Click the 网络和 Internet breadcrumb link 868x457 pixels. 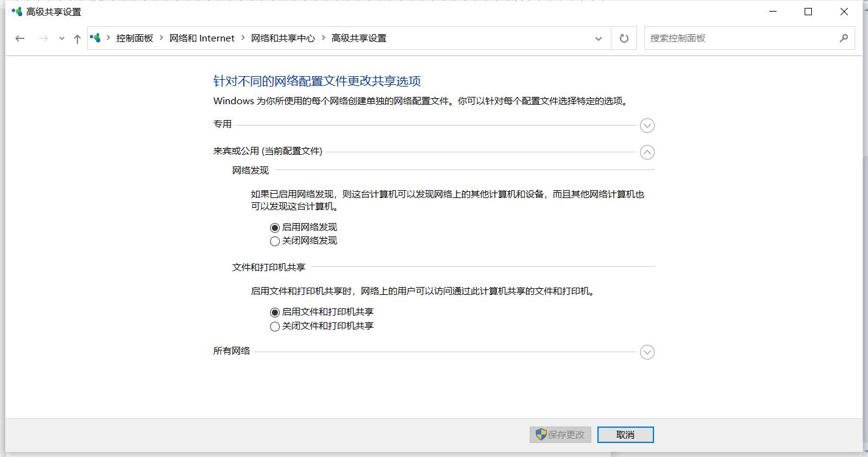pos(202,37)
